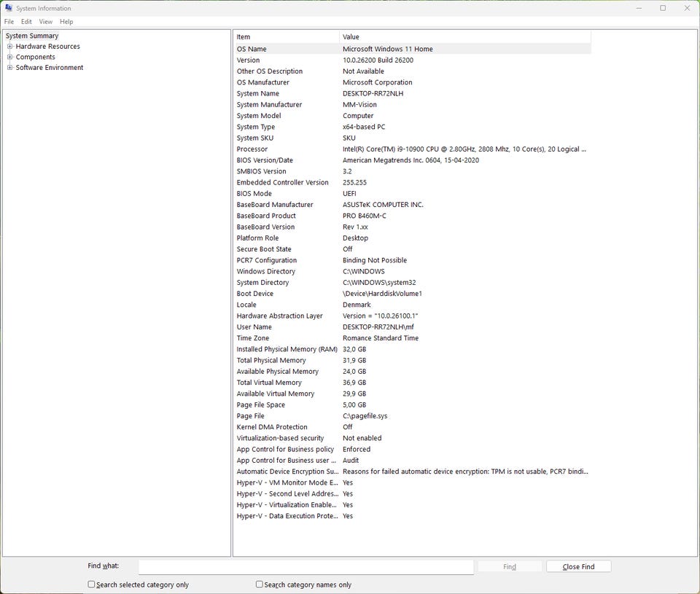Select the BaseBoard Product row
This screenshot has width=700, height=594.
(x=412, y=216)
